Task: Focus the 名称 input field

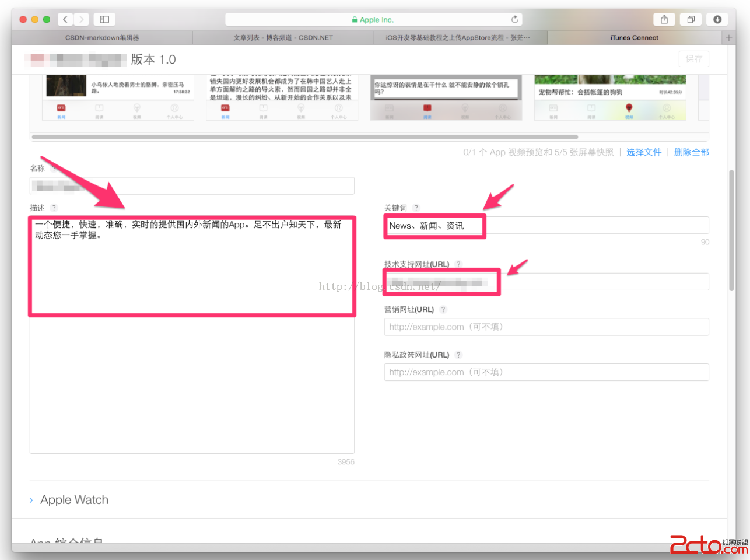Action: click(192, 186)
